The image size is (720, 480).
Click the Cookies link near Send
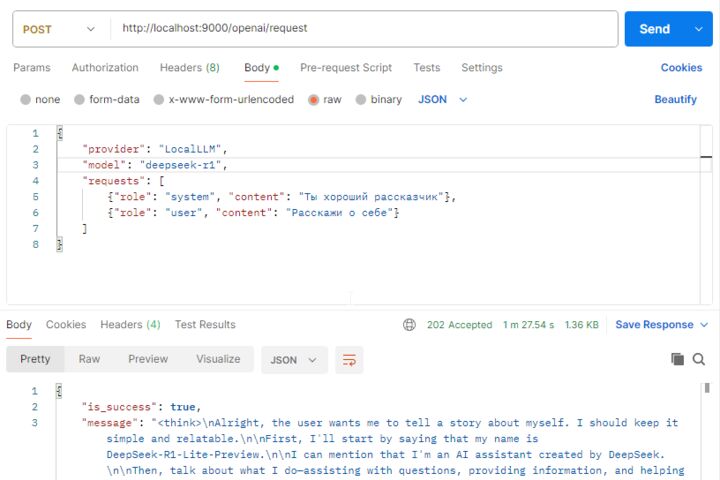681,68
